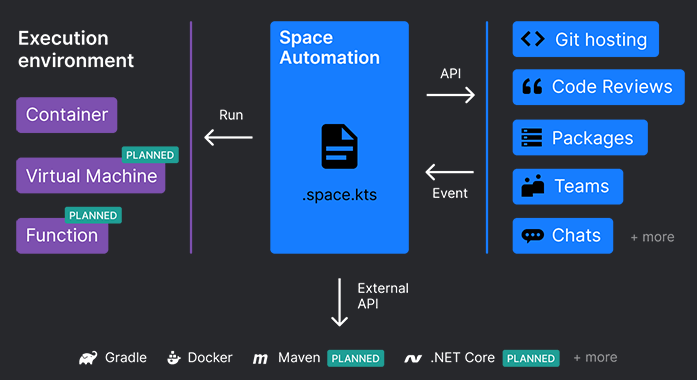Click the .NET Core text label
Viewport: 697px width, 380px height.
tap(462, 357)
